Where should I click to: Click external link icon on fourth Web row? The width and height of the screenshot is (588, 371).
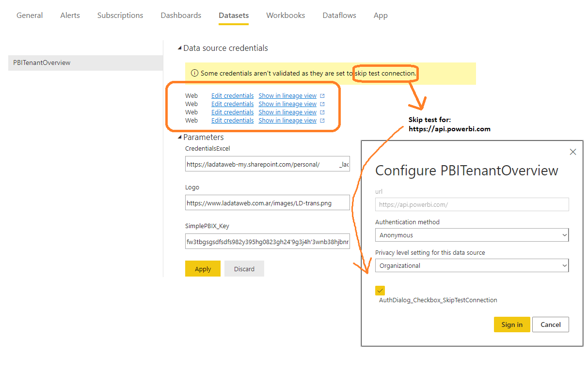click(322, 121)
